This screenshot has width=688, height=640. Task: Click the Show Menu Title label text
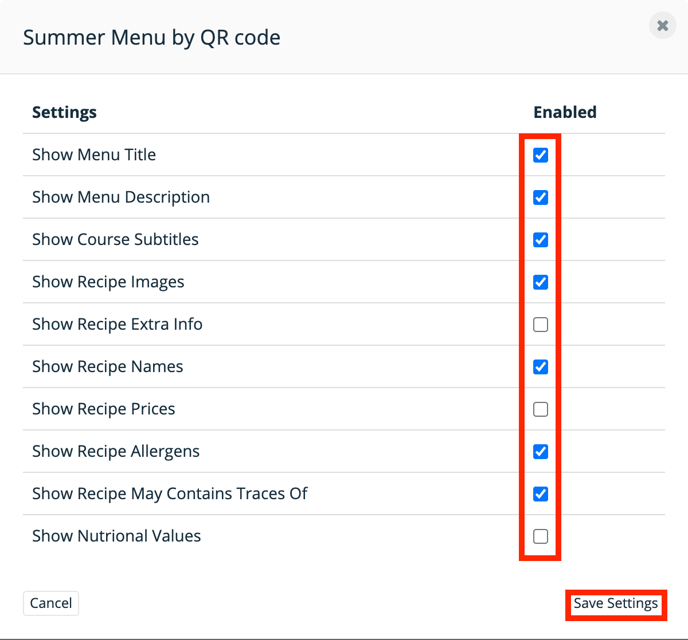(x=94, y=155)
